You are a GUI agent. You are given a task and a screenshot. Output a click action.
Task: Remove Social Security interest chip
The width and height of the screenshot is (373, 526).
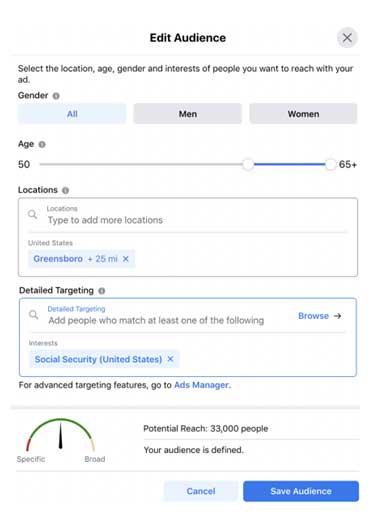[x=170, y=359]
